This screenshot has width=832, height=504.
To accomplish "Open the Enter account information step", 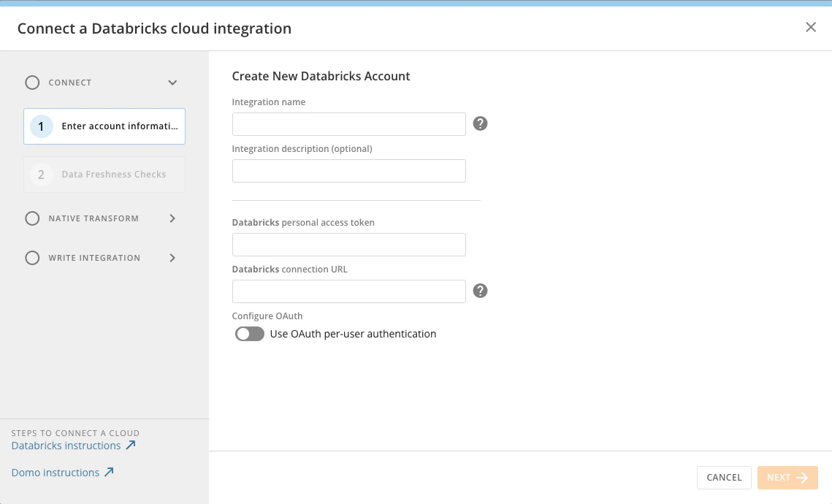I will click(104, 126).
